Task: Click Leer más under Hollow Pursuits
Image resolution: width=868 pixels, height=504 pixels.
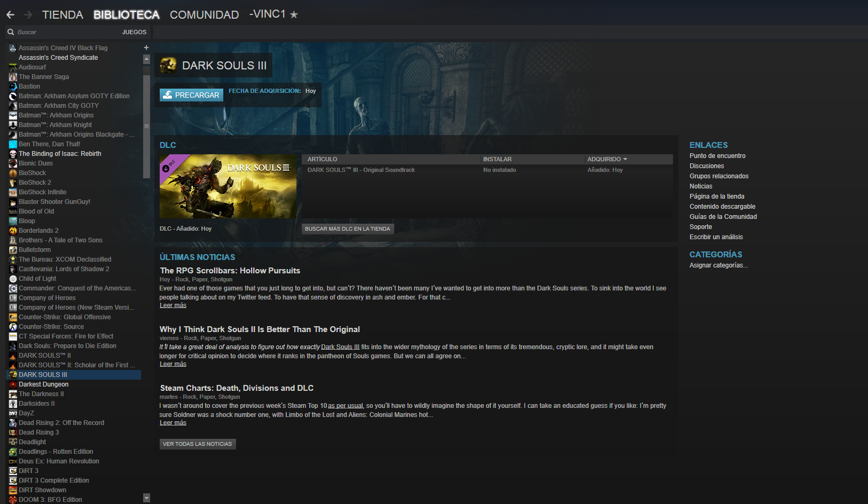Action: point(173,305)
